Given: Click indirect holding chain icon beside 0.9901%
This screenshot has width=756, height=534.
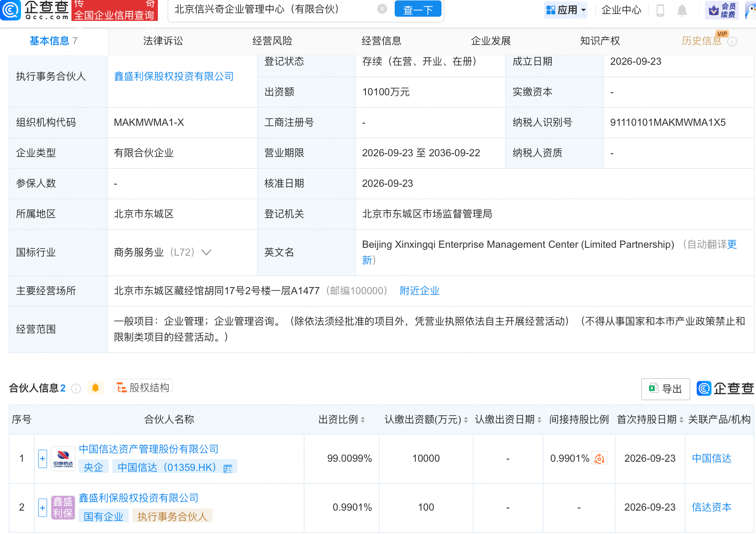Looking at the screenshot, I should tap(599, 458).
